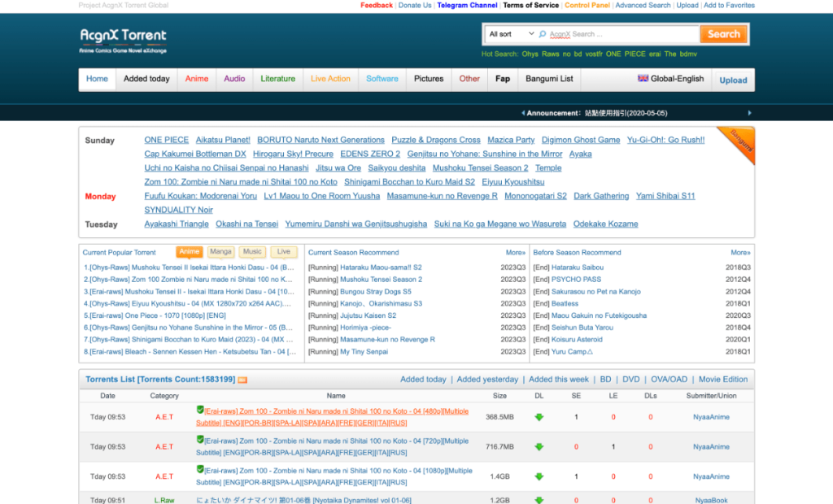Open the Global-English language selector
833x504 pixels.
671,79
